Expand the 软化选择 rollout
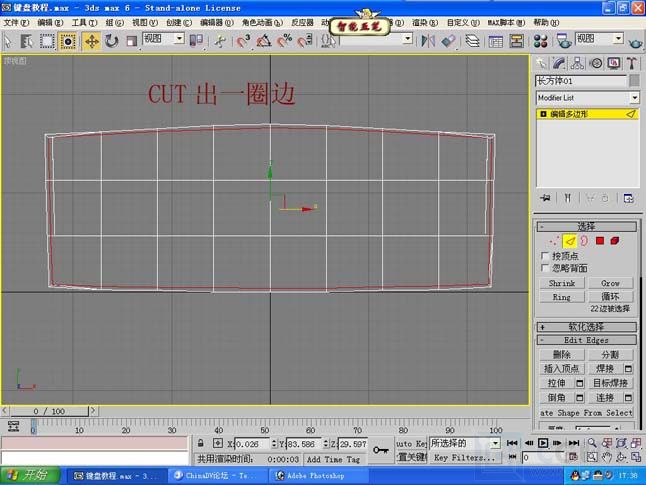This screenshot has width=646, height=485. click(x=586, y=327)
